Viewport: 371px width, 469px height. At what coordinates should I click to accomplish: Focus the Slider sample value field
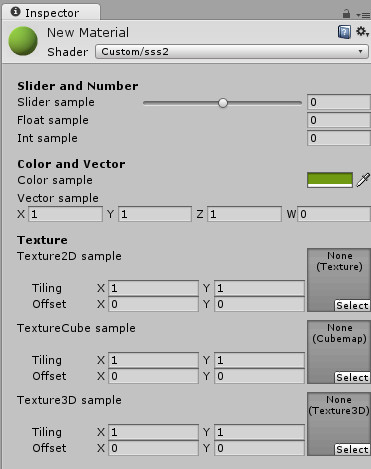[339, 102]
